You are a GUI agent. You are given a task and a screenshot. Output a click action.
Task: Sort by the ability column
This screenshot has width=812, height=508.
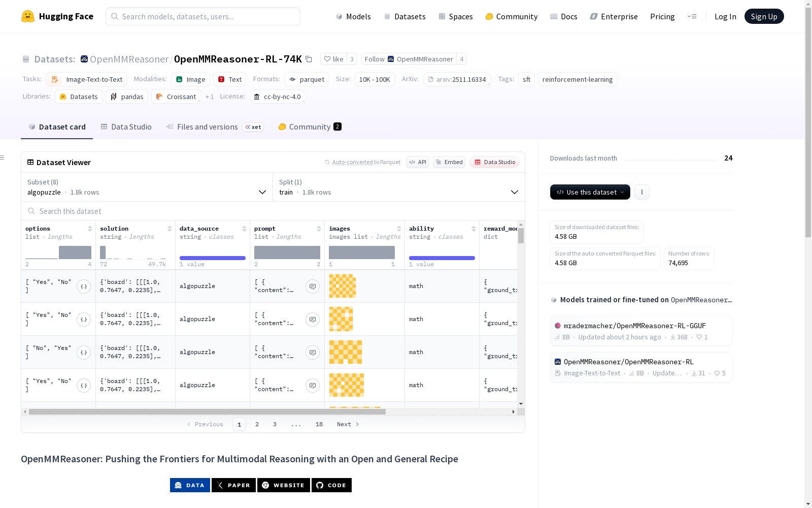[473, 229]
